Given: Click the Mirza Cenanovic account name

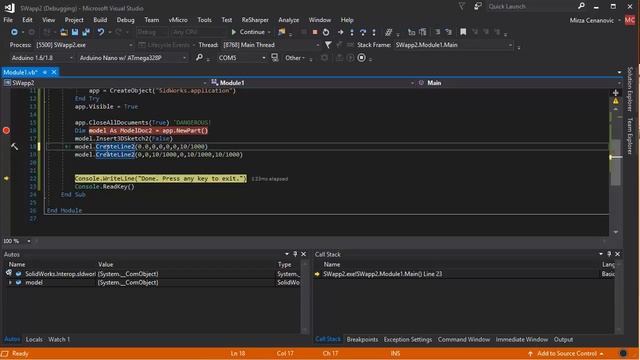Looking at the screenshot, I should [x=591, y=20].
